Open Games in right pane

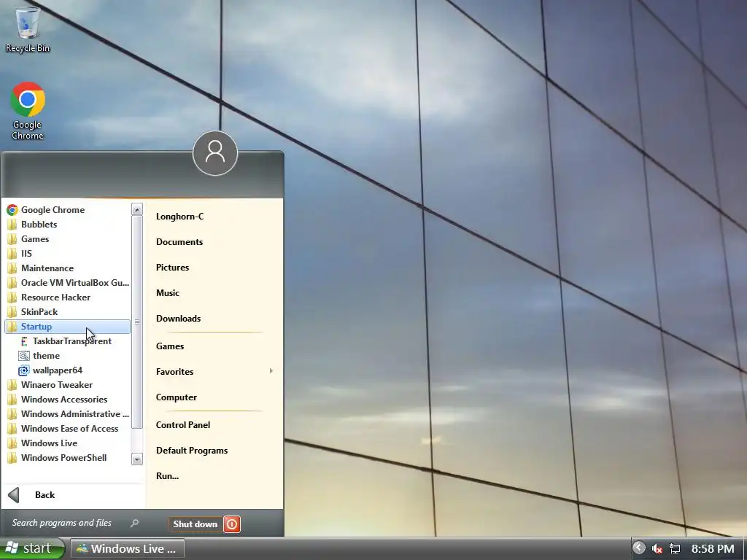(169, 346)
